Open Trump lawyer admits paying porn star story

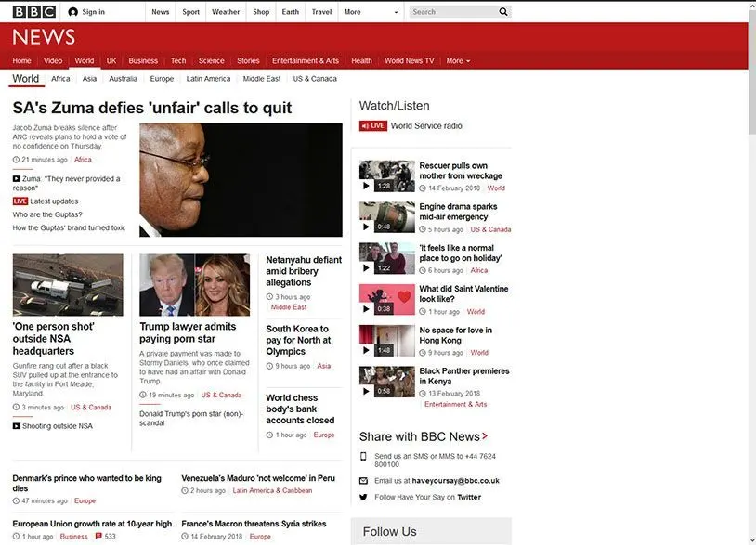click(188, 332)
